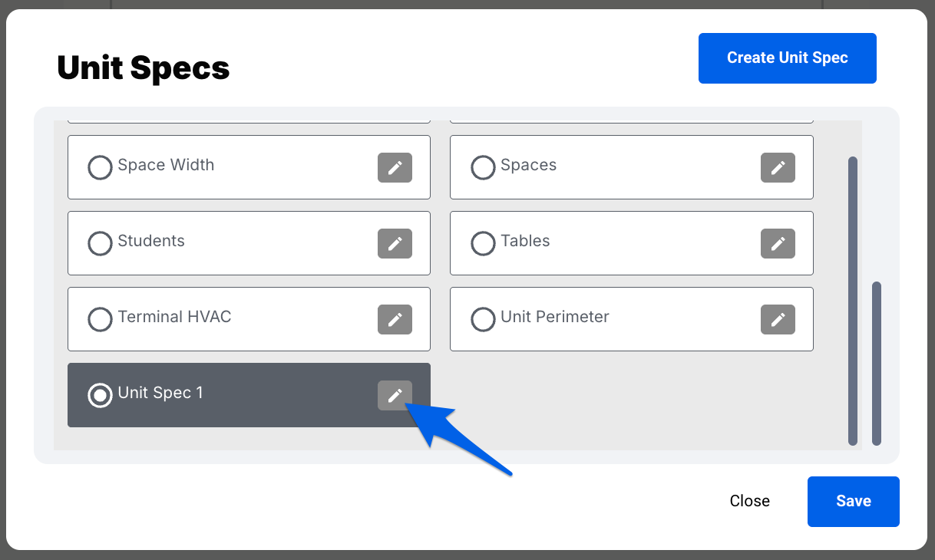Select the Space Width radio button
This screenshot has height=560, width=935.
point(100,168)
